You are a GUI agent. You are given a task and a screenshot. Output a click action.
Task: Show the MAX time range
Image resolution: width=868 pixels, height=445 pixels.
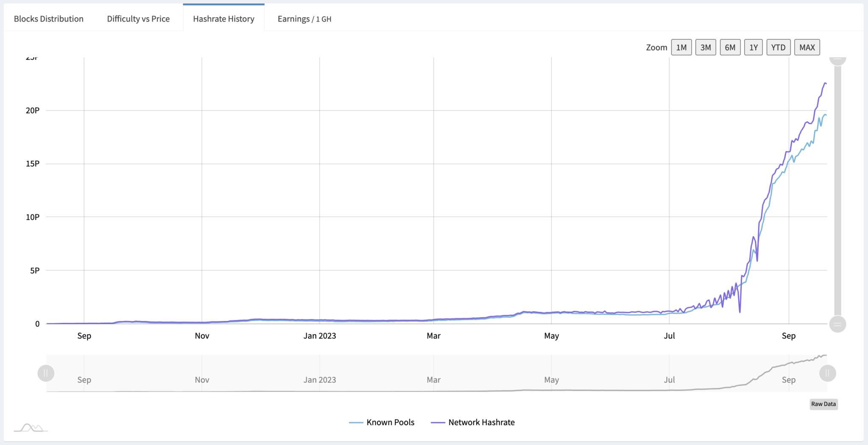[x=807, y=47]
